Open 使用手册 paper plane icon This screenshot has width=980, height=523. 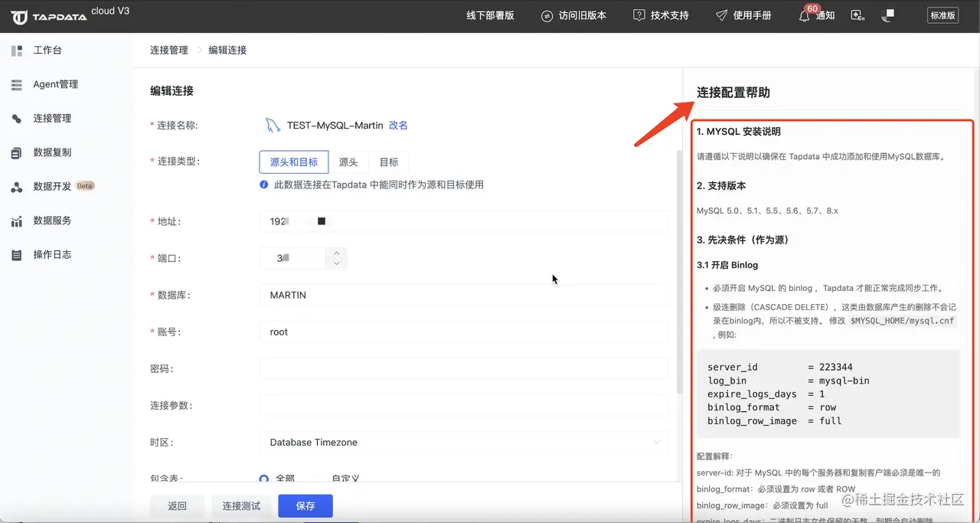tap(721, 15)
